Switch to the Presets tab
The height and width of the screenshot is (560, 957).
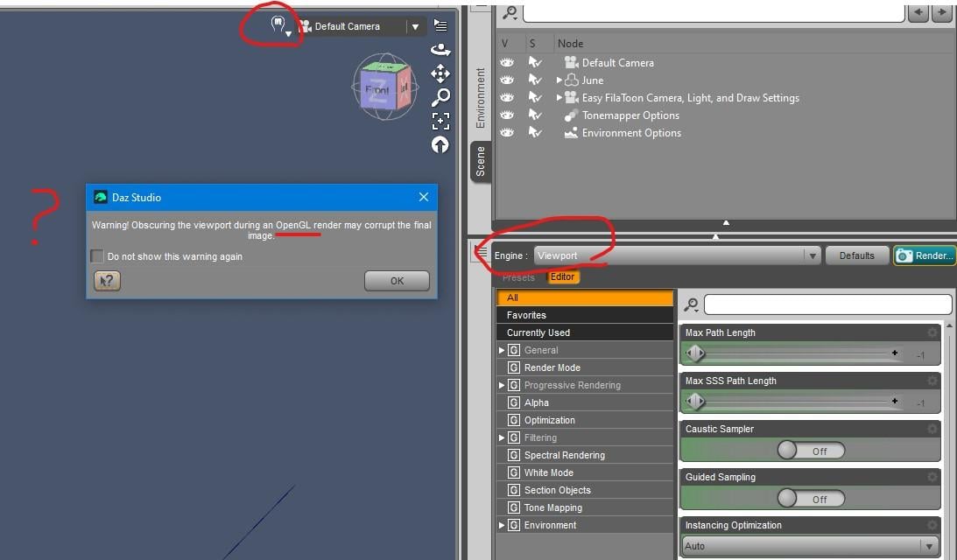coord(518,277)
